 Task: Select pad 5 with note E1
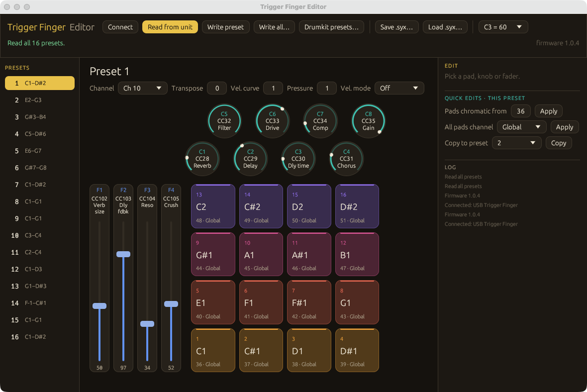[x=213, y=302]
